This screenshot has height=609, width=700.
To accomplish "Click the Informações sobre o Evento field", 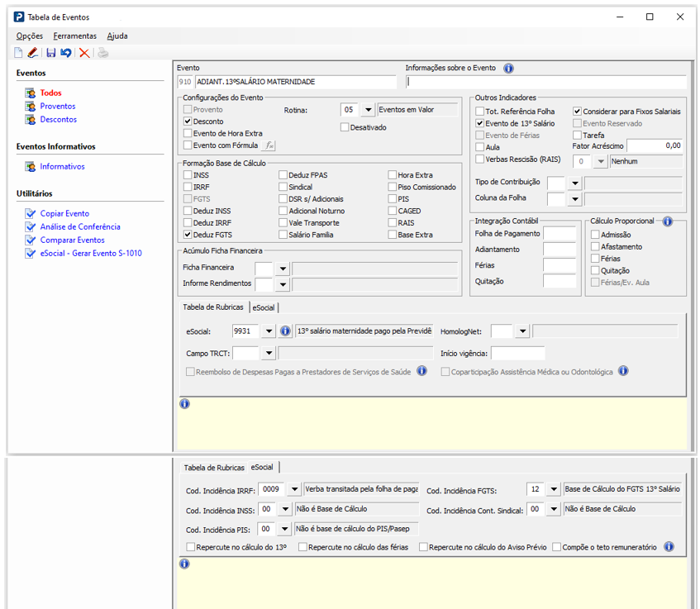I will coord(546,82).
